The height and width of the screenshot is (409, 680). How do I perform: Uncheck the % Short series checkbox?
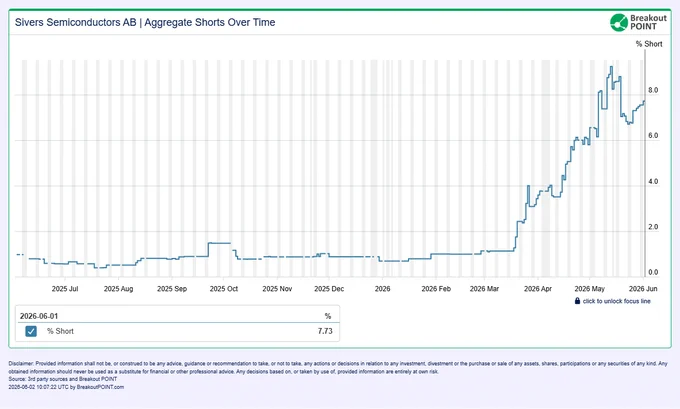[31, 331]
